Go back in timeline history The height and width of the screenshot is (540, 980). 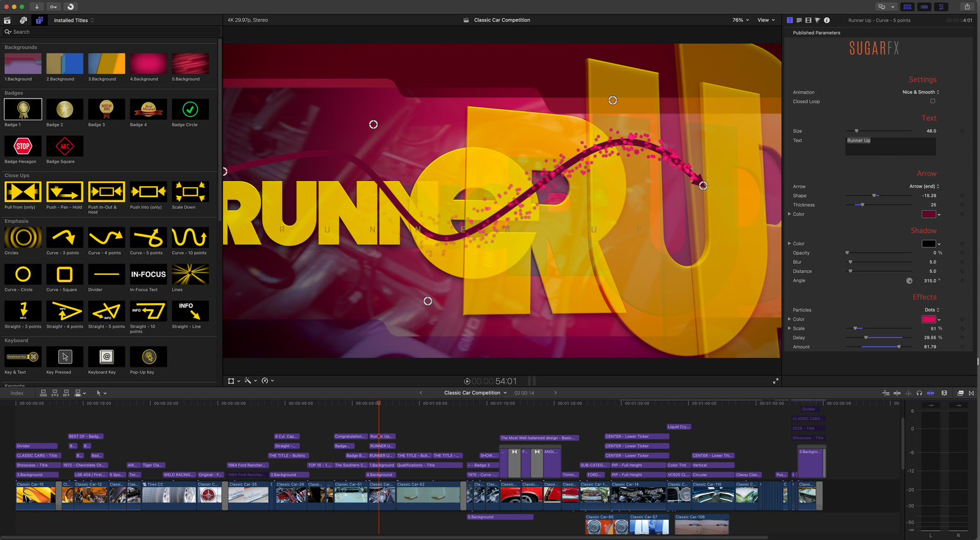click(421, 393)
